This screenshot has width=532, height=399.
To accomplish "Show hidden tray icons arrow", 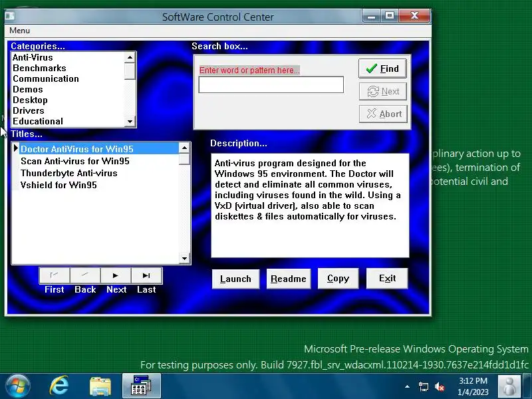I will click(407, 386).
